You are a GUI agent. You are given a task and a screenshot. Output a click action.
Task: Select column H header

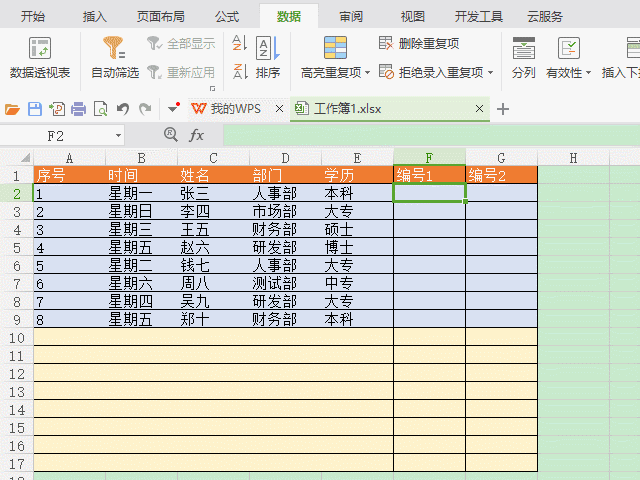(573, 158)
